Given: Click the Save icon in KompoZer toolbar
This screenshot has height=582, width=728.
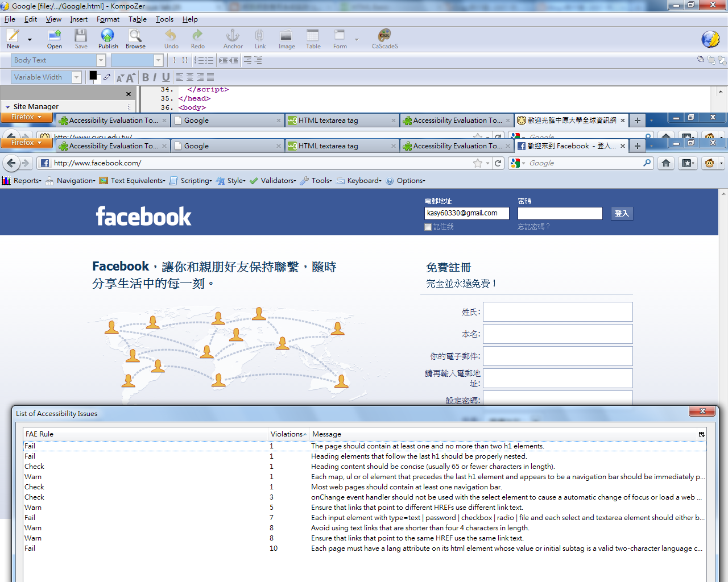Looking at the screenshot, I should point(81,36).
